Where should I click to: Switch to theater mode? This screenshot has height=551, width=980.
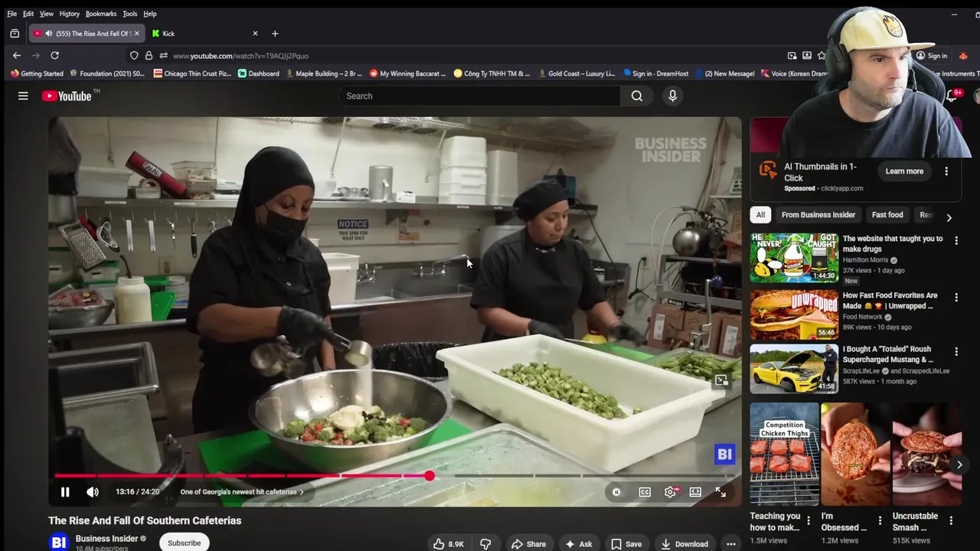click(x=695, y=492)
